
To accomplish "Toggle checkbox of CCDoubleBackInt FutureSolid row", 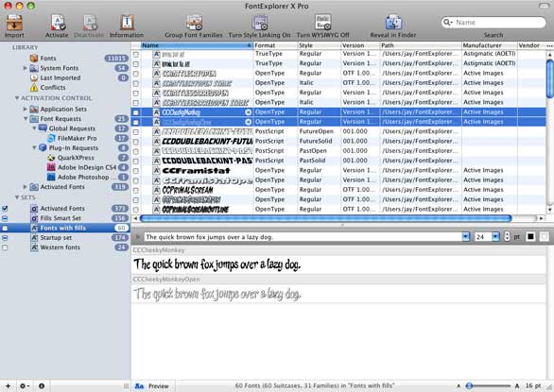I will pyautogui.click(x=136, y=142).
